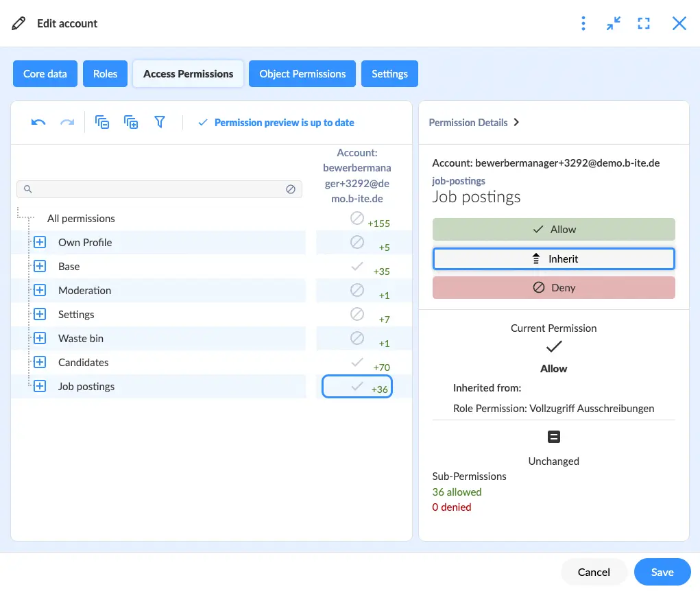
Task: Clear the search field with the circle-slash icon
Action: (x=291, y=189)
